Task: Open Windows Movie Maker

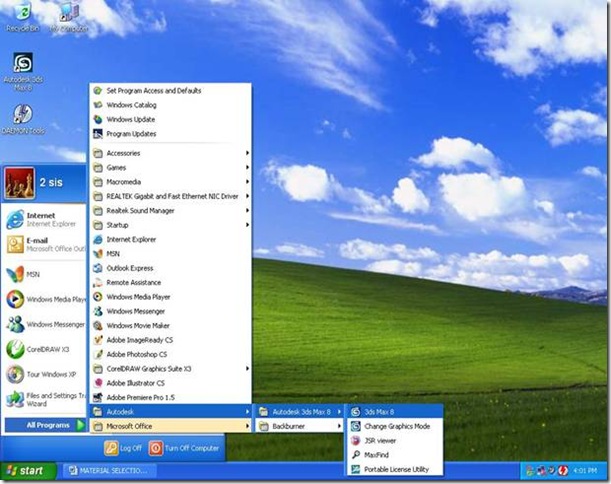Action: (x=170, y=326)
